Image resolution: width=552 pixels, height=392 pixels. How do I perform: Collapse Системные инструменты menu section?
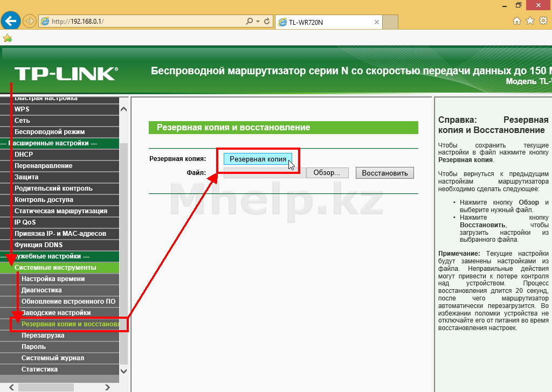tap(59, 268)
